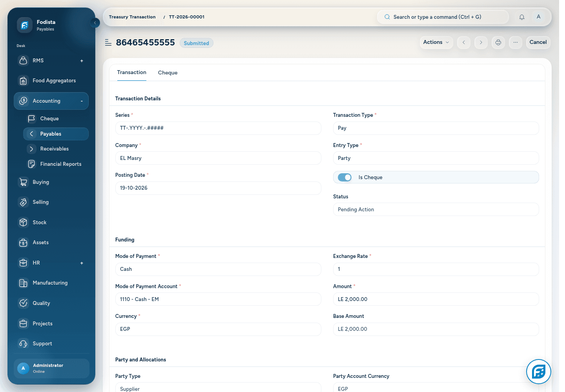Viewport: 565px width, 392px height.
Task: Print the document with the printer icon
Action: click(x=498, y=42)
